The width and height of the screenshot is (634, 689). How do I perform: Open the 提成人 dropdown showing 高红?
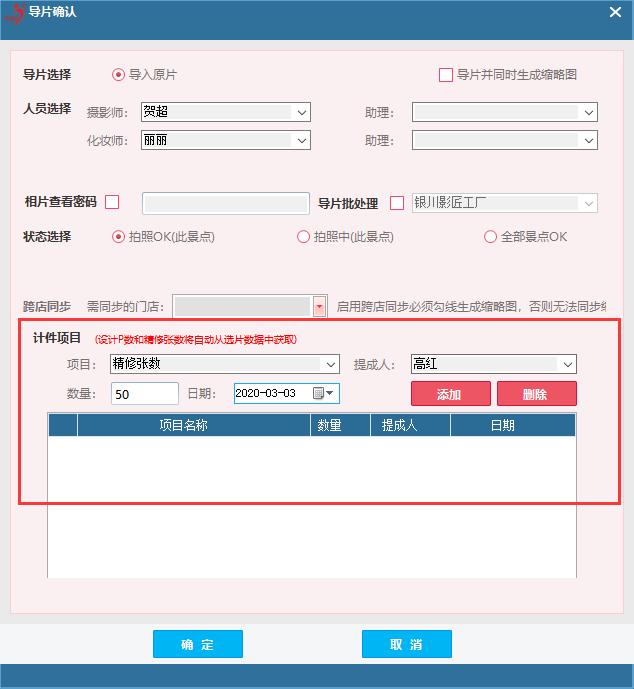[494, 364]
